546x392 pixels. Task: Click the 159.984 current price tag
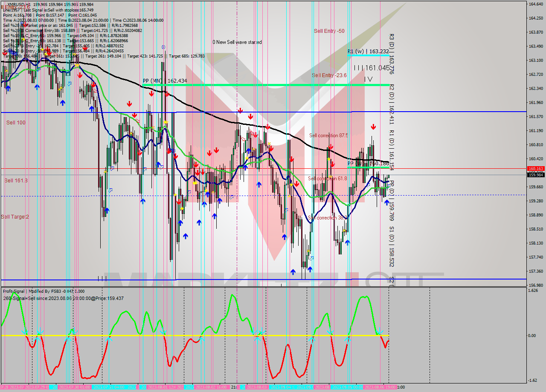[x=536, y=175]
